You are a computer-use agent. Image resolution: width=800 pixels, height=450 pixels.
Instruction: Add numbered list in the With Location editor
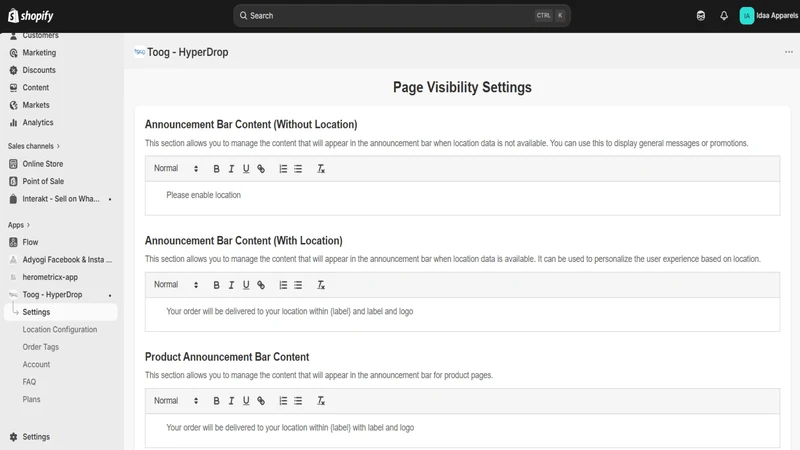[x=283, y=285]
